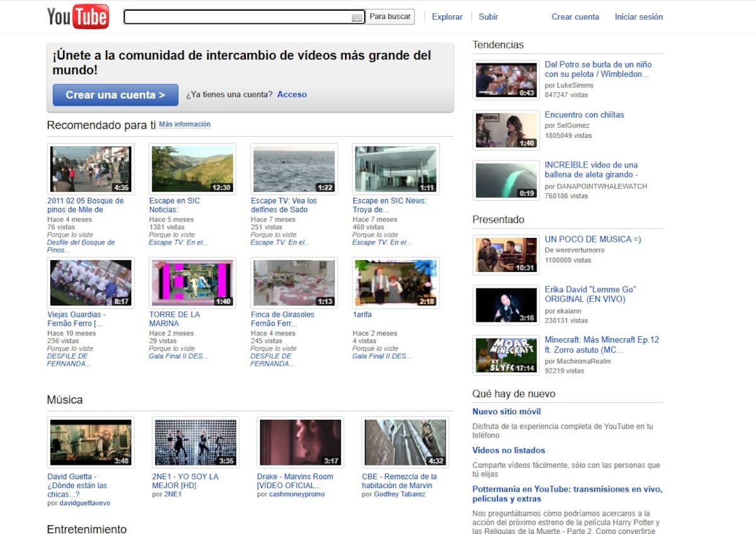
Task: Open 'Viejas Guardias' video thumbnail
Action: (x=91, y=283)
